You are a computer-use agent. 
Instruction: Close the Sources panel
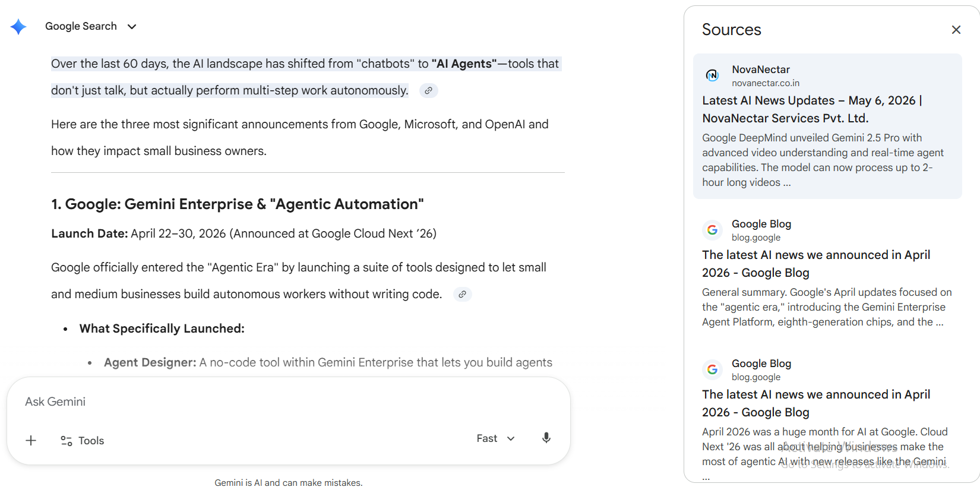(x=956, y=30)
